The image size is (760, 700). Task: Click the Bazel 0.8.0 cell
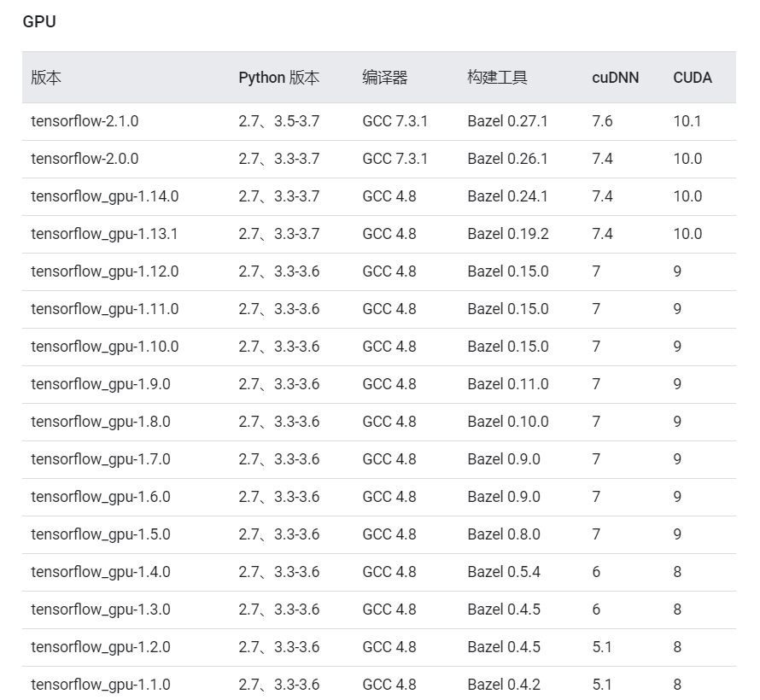tap(504, 534)
